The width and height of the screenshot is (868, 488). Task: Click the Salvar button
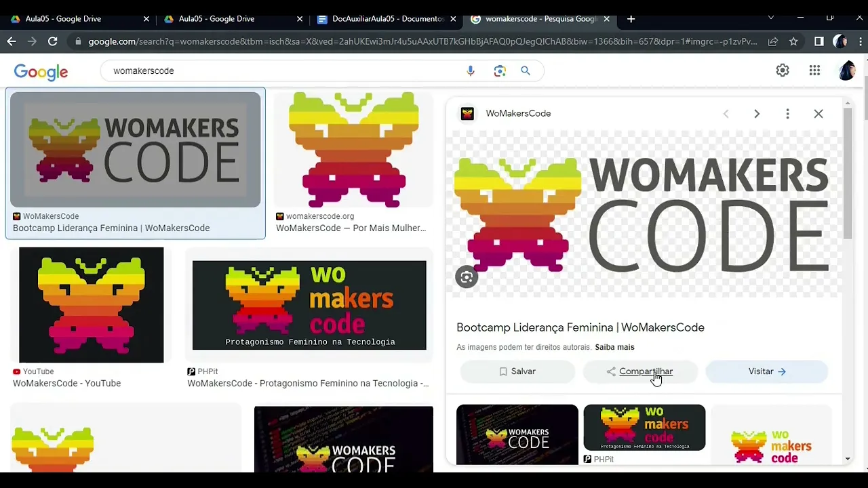click(517, 371)
